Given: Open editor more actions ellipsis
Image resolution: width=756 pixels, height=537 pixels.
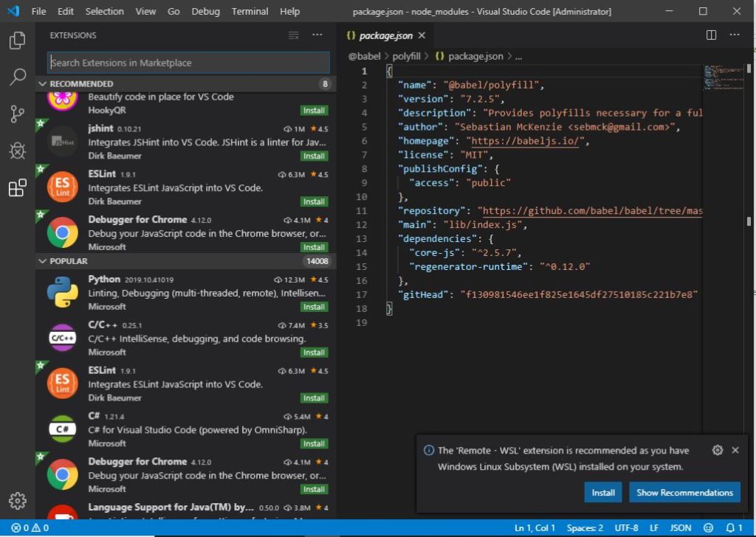Looking at the screenshot, I should 735,35.
